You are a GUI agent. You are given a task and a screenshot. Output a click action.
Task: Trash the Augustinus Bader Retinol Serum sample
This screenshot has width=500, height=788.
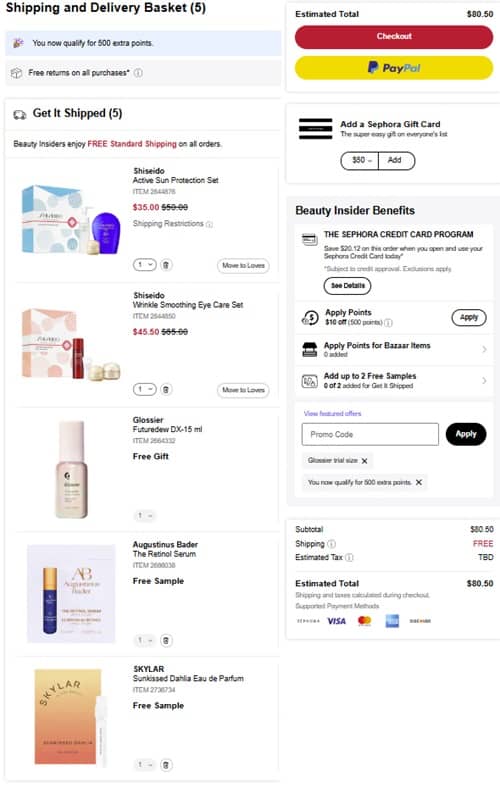[x=166, y=640]
